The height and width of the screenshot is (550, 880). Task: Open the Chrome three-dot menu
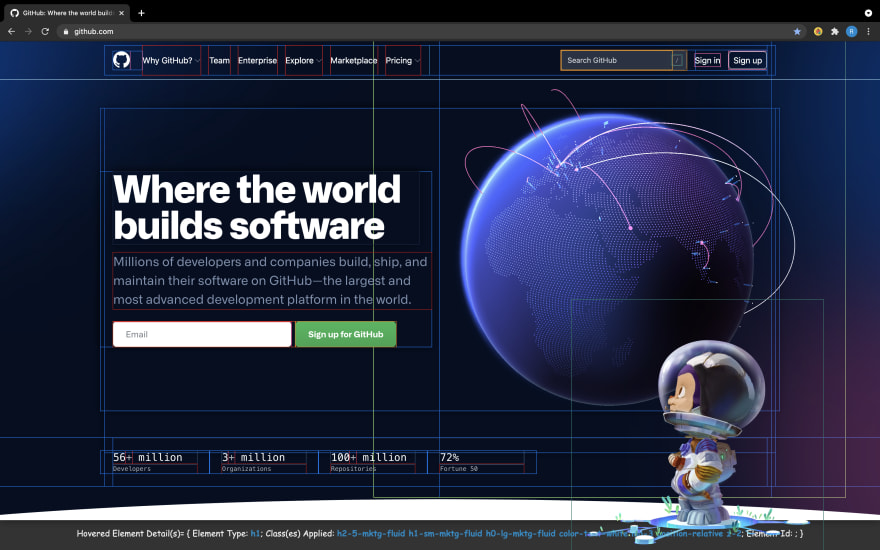pos(868,31)
